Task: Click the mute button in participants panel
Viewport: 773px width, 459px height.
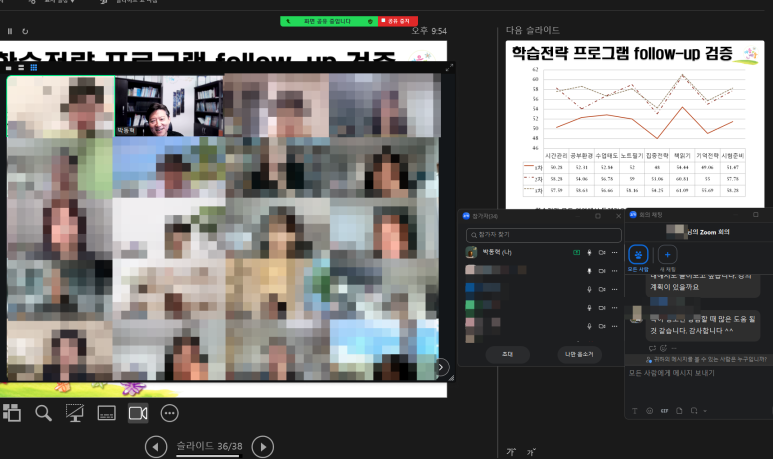Action: point(579,354)
